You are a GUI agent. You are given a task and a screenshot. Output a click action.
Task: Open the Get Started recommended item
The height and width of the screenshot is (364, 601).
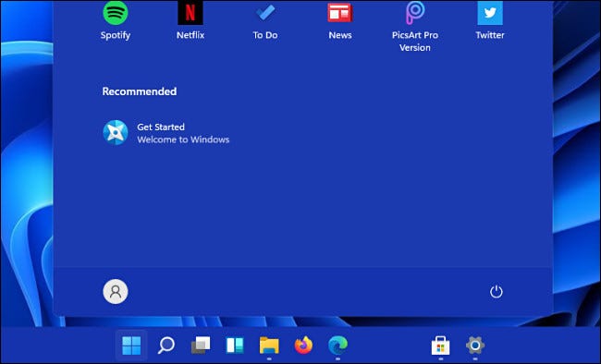pyautogui.click(x=166, y=132)
